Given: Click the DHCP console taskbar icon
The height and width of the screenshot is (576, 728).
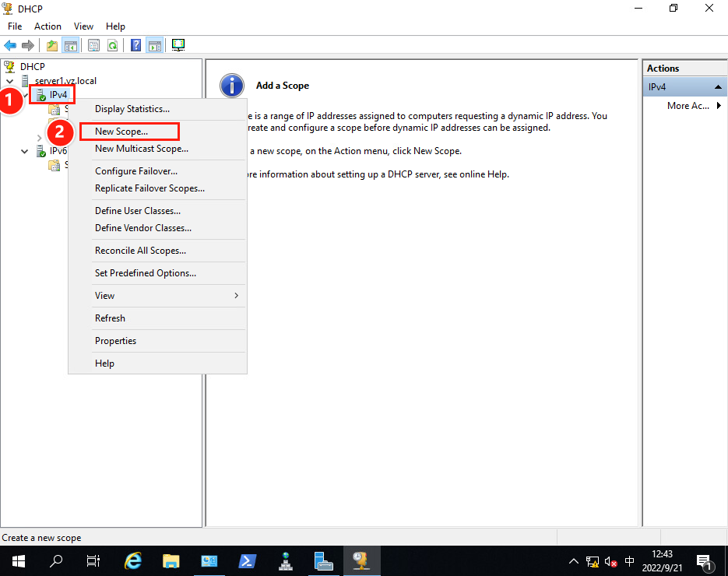Looking at the screenshot, I should 361,561.
